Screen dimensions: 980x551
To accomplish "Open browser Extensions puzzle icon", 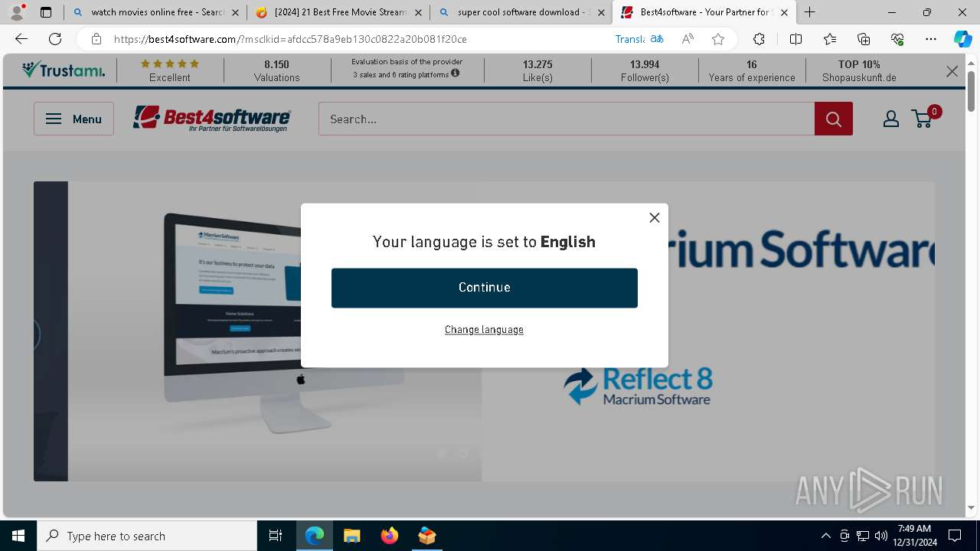I will coord(759,39).
